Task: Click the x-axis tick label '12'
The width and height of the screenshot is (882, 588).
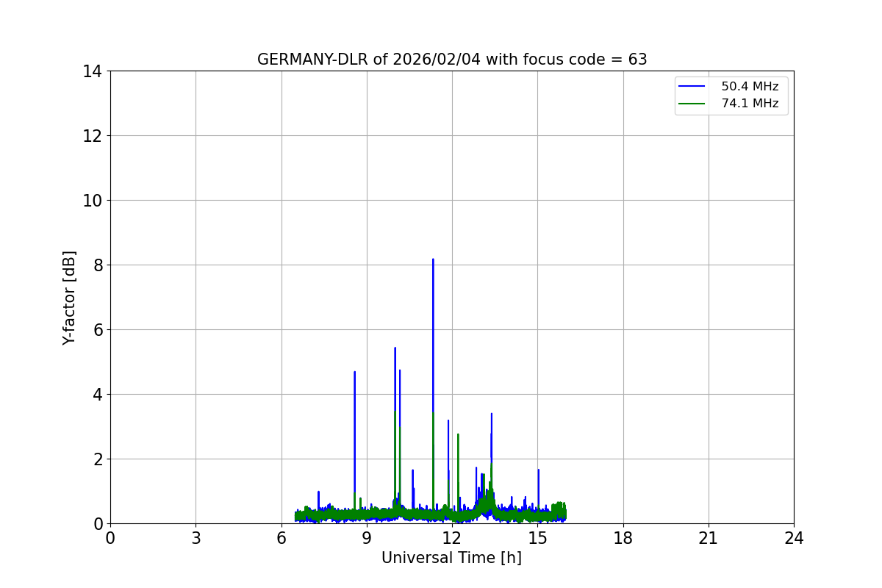Action: coord(452,538)
